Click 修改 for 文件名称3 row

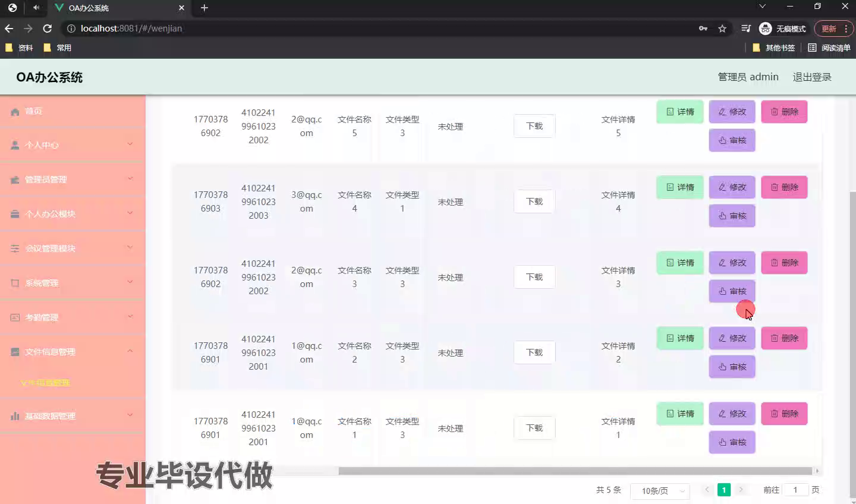point(732,263)
